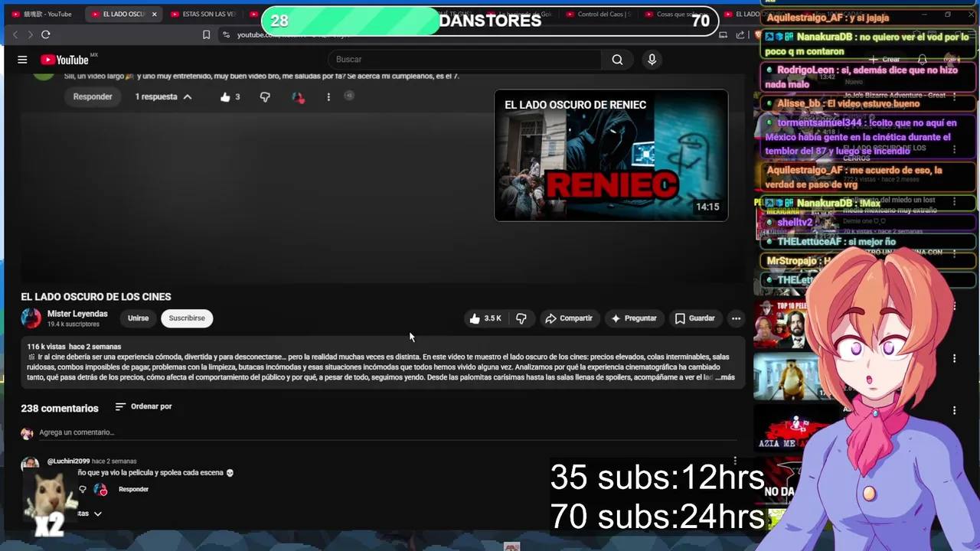Click the creator heart on the top comment
The image size is (980, 551).
click(x=298, y=97)
